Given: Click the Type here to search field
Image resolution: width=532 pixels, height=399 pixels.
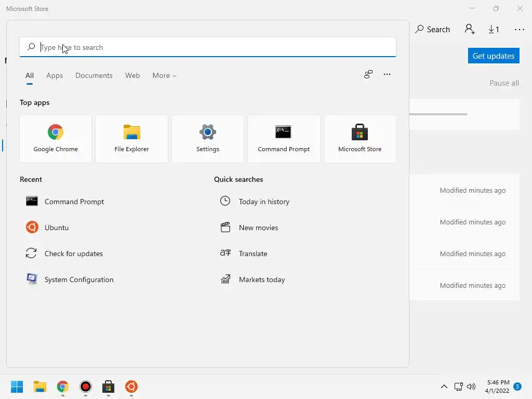Looking at the screenshot, I should point(208,47).
